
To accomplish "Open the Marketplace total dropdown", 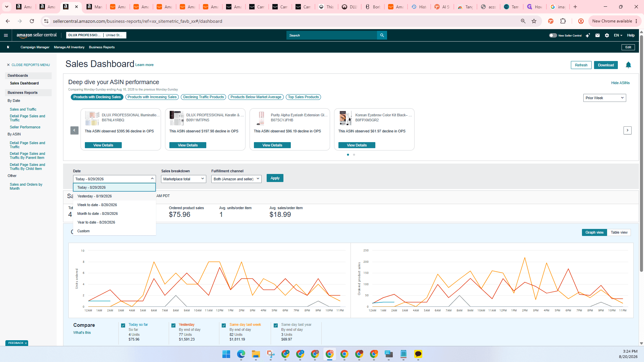I will click(x=183, y=179).
